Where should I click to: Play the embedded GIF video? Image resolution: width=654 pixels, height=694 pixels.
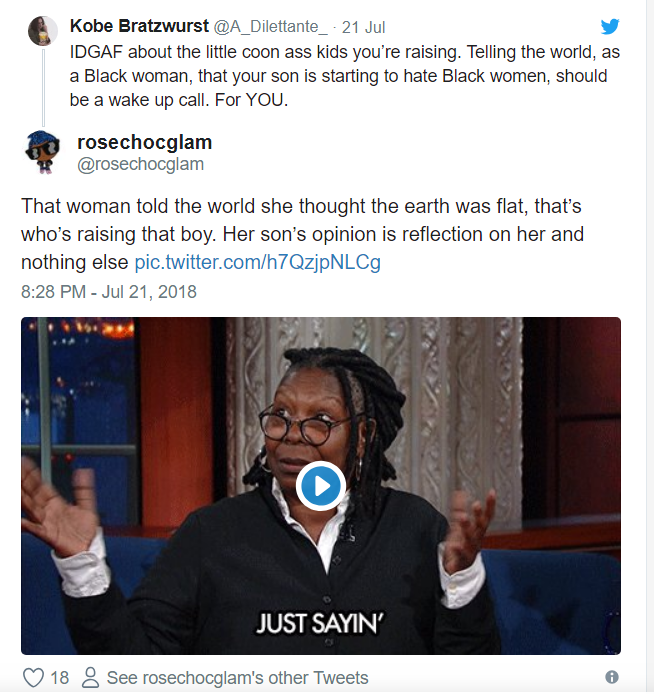click(321, 486)
